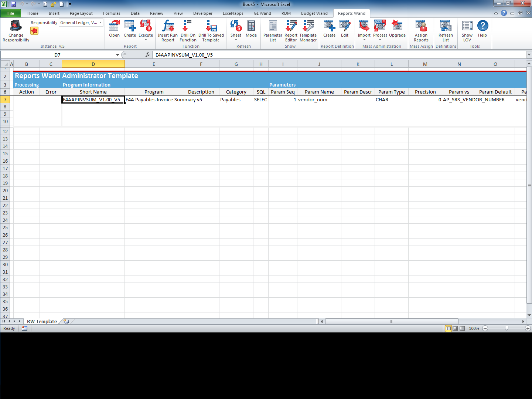Select cell with E4A Payables Invoice Summary v5
Image resolution: width=532 pixels, height=399 pixels.
point(154,99)
